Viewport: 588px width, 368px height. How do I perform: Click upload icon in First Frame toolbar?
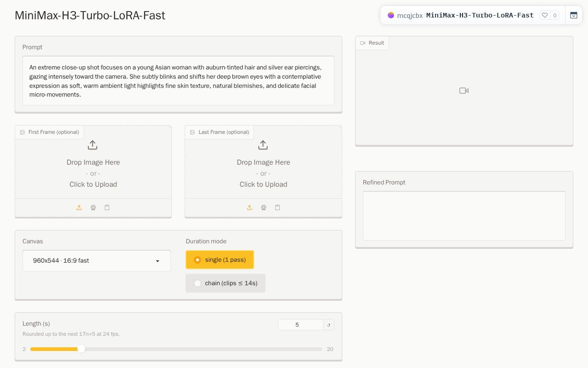click(x=79, y=207)
